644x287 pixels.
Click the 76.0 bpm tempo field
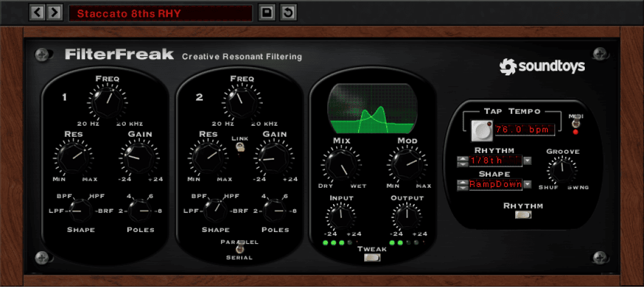[524, 129]
